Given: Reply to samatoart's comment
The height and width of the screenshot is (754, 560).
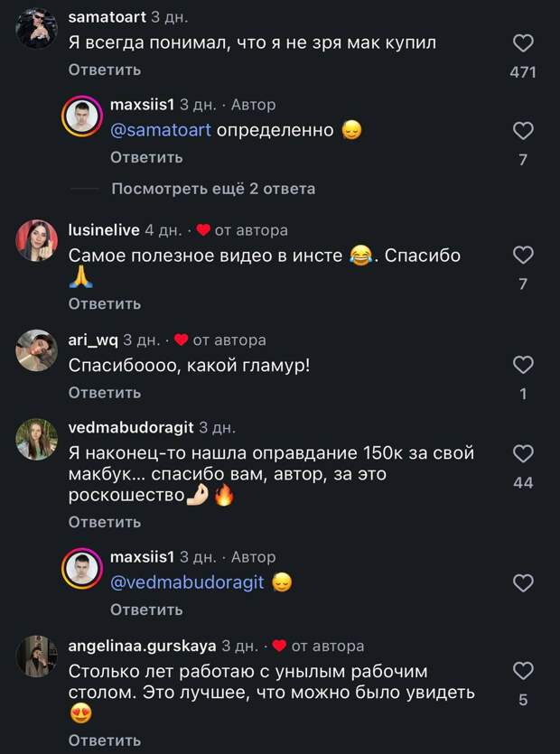Looking at the screenshot, I should coord(105,70).
